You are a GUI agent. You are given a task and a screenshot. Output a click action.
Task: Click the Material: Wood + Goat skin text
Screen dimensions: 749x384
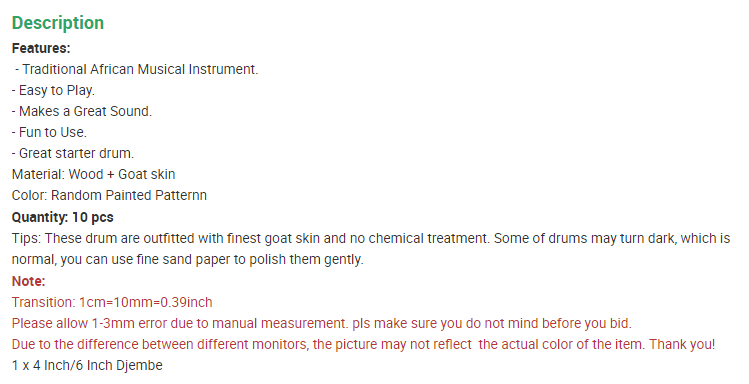pos(94,174)
